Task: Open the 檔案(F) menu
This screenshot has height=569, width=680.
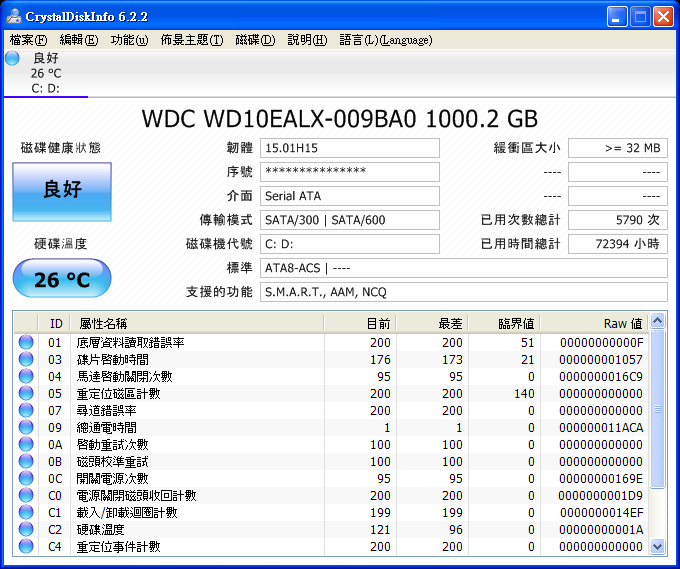Action: 28,40
